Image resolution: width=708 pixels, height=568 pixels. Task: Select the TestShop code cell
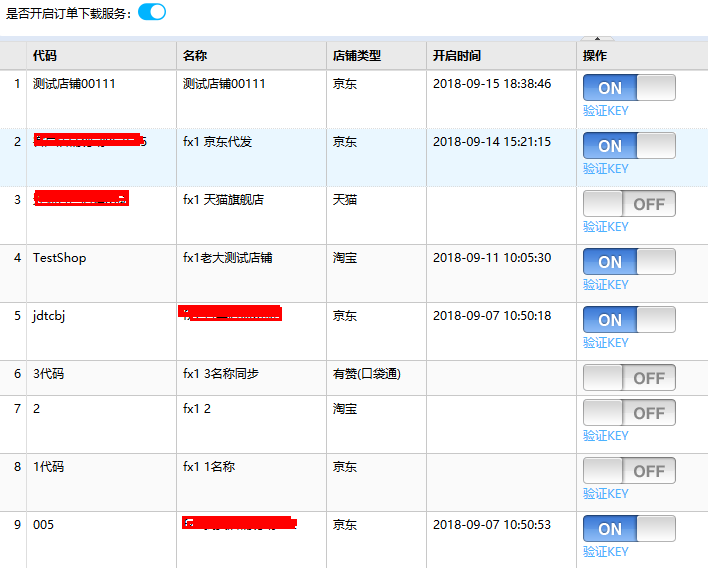pyautogui.click(x=60, y=258)
